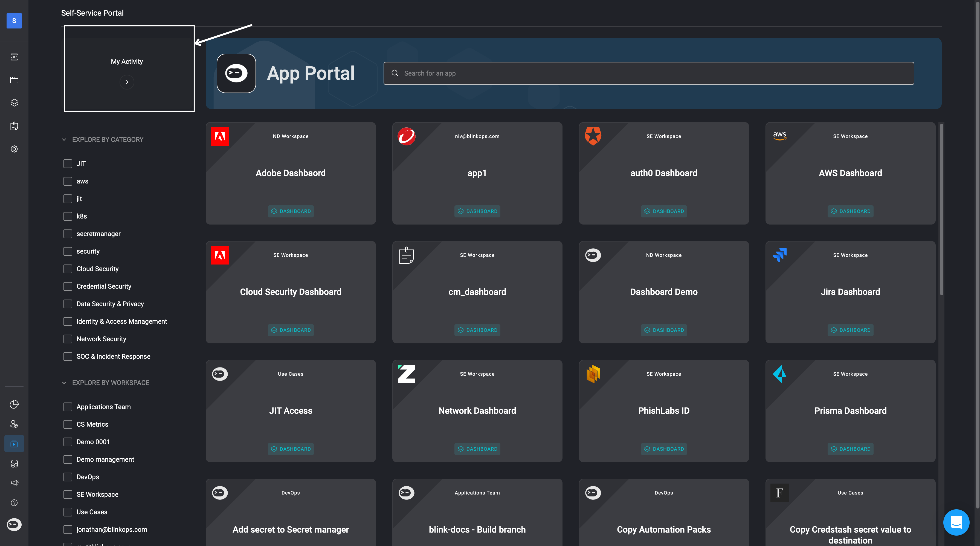The image size is (980, 546).
Task: Open the JIT Access card
Action: click(x=291, y=411)
